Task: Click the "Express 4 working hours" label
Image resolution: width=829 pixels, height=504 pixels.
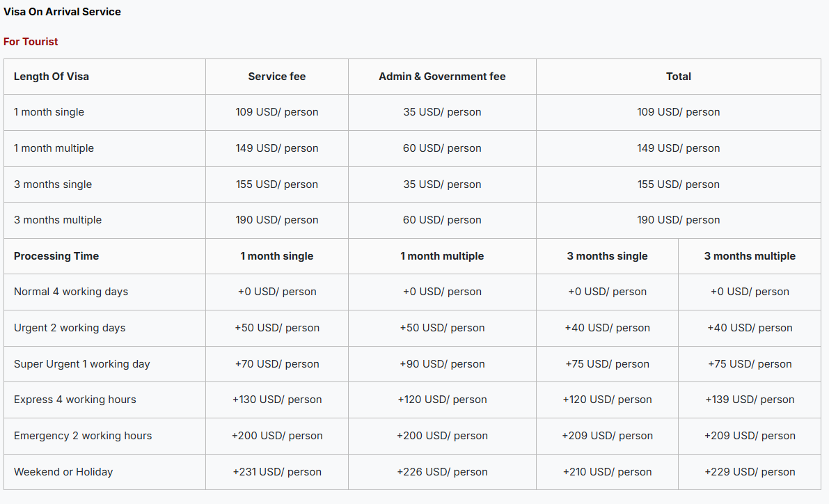Action: pyautogui.click(x=75, y=400)
